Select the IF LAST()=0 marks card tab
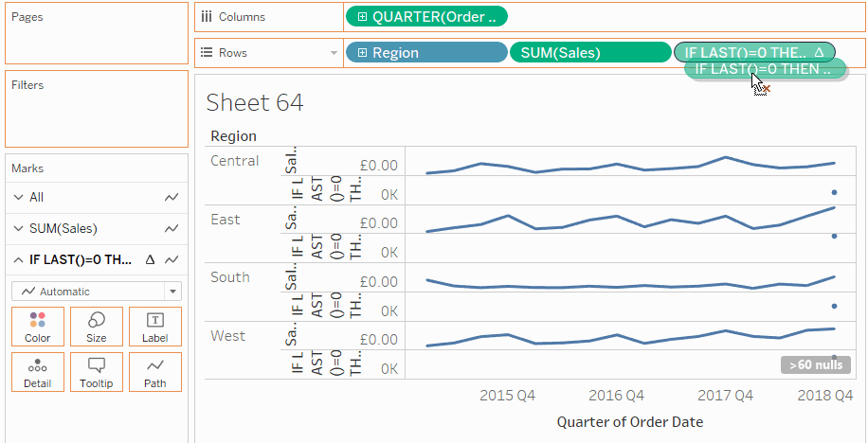The image size is (868, 443). 81,259
